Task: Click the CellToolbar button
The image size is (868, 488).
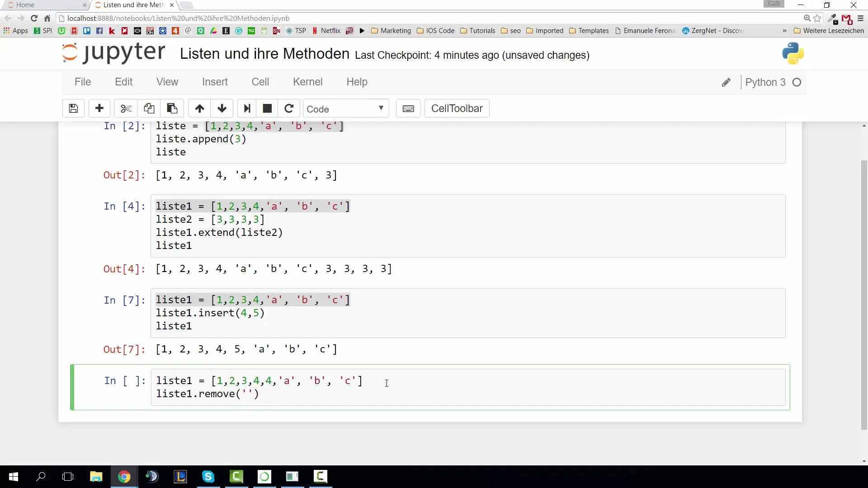Action: coord(457,108)
